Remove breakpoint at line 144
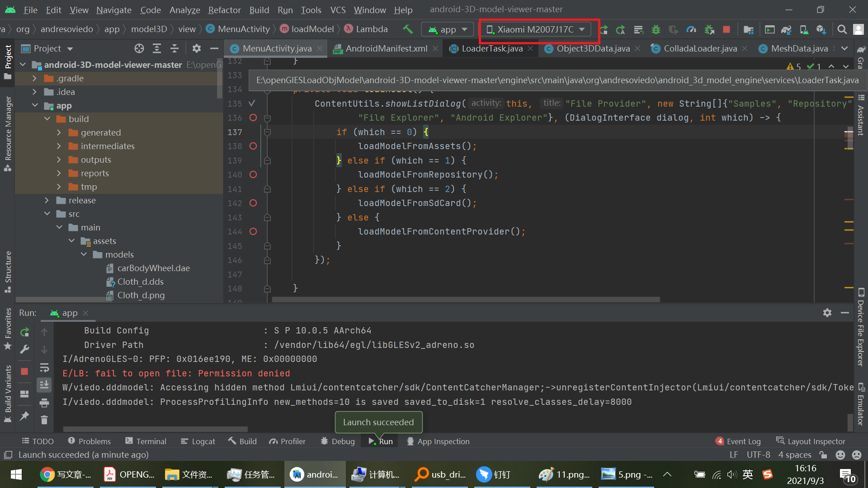Image resolution: width=868 pixels, height=488 pixels. coord(253,231)
